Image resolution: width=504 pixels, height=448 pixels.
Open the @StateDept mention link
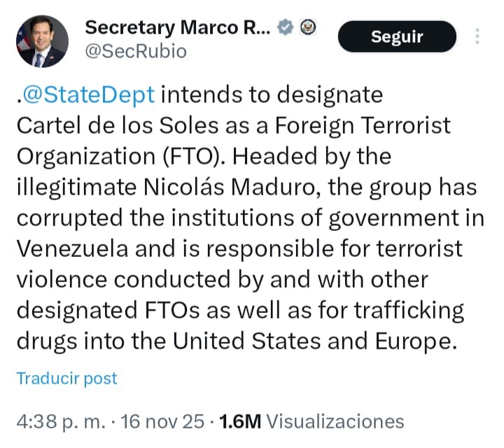click(x=89, y=94)
